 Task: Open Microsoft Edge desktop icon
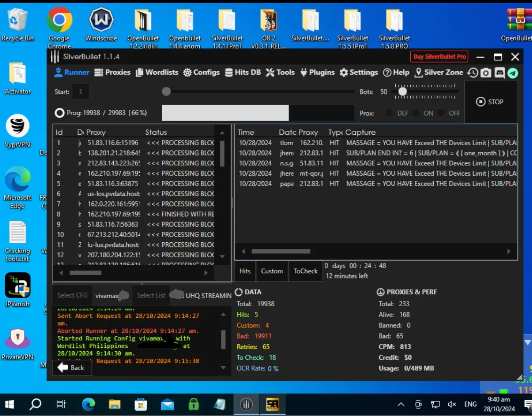click(17, 188)
